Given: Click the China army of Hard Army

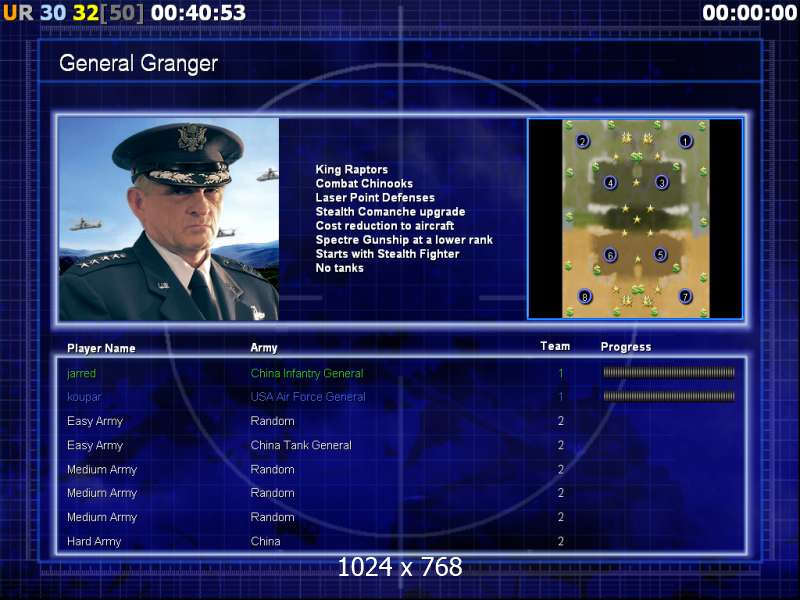Looking at the screenshot, I should (265, 541).
